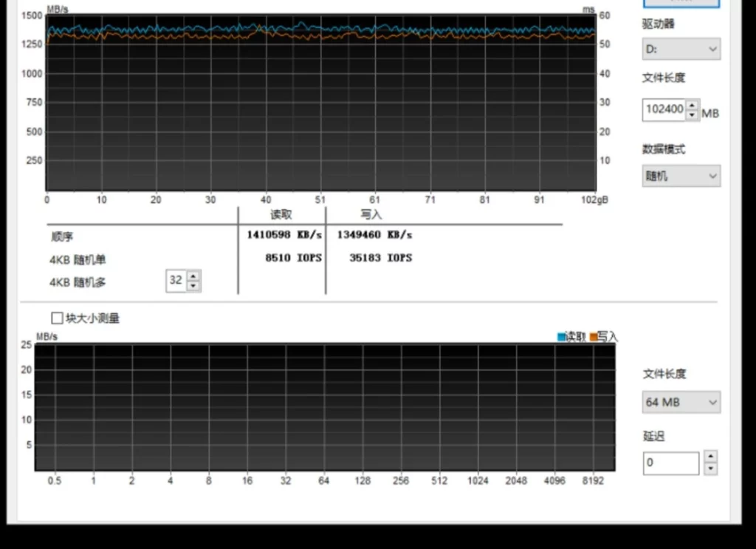Click the 4KB 随机多 row label
Screen dimensions: 756x549
coord(77,282)
